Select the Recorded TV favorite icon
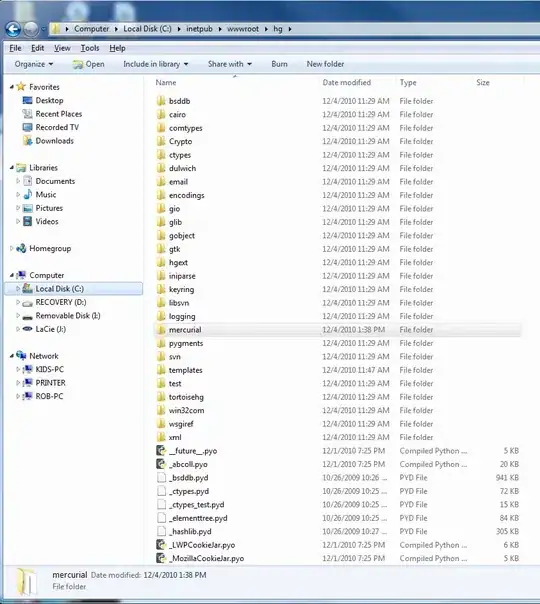The width and height of the screenshot is (540, 604). 27,128
